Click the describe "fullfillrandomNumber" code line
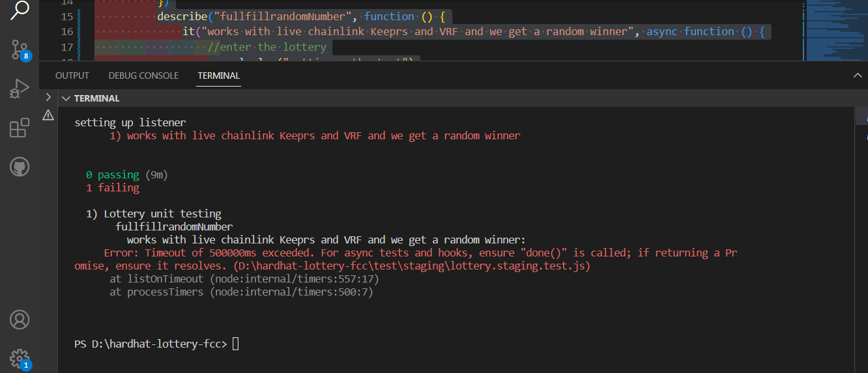 [301, 16]
